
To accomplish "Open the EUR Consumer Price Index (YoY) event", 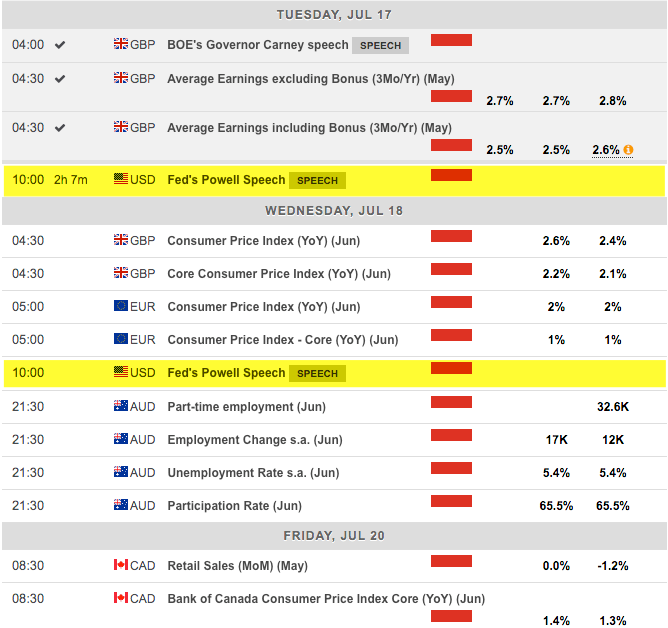I will pos(263,307).
